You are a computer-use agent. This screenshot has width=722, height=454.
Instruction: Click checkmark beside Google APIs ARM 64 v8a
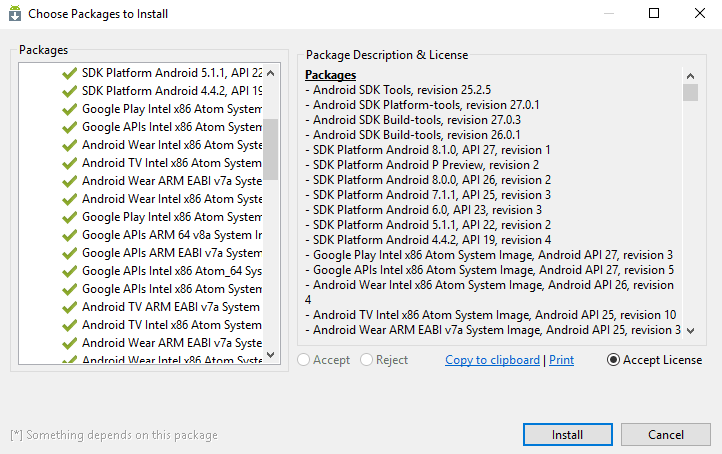tap(70, 235)
